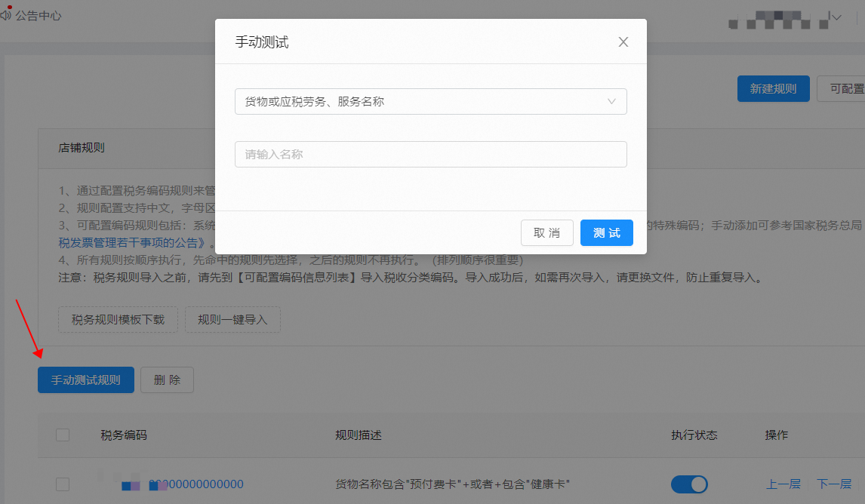Image resolution: width=865 pixels, height=504 pixels.
Task: Click the 可配置 button at right edge
Action: 842,89
